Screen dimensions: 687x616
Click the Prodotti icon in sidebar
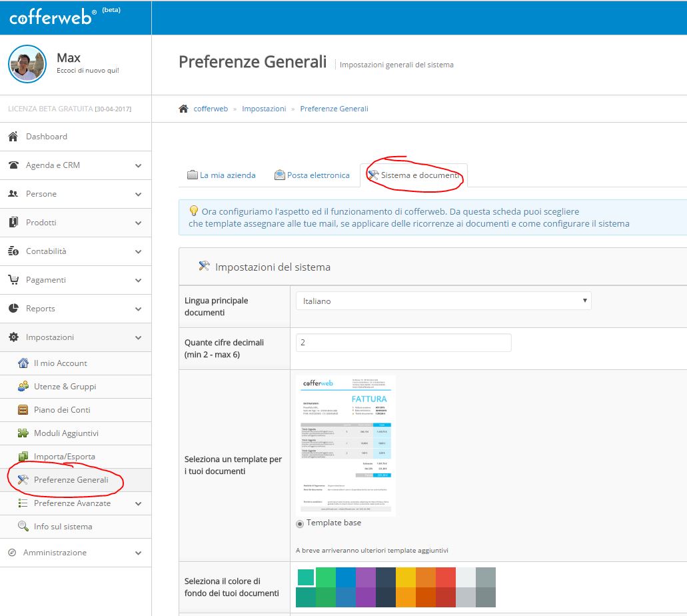point(13,222)
